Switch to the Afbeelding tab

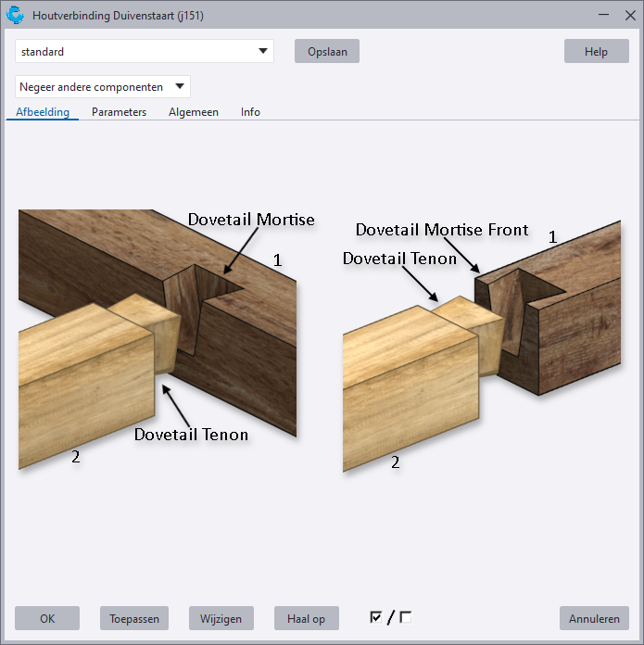(43, 112)
